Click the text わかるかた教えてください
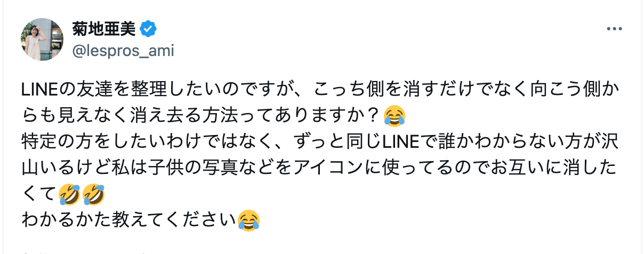This screenshot has width=644, height=254. [x=128, y=220]
